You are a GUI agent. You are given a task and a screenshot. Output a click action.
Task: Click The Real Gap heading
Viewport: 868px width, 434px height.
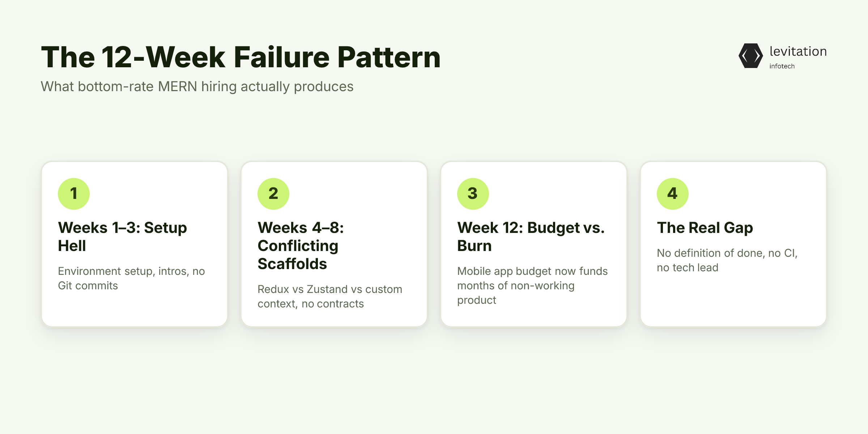[x=705, y=228]
